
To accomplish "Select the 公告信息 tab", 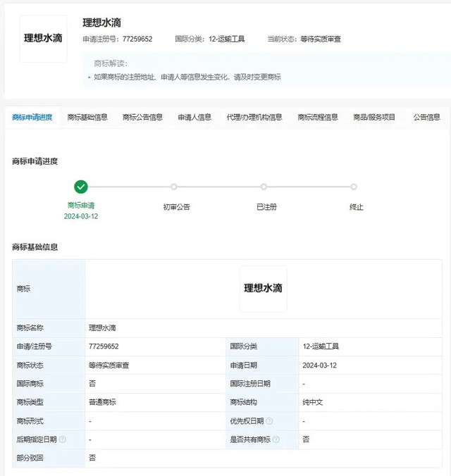I will [x=426, y=117].
